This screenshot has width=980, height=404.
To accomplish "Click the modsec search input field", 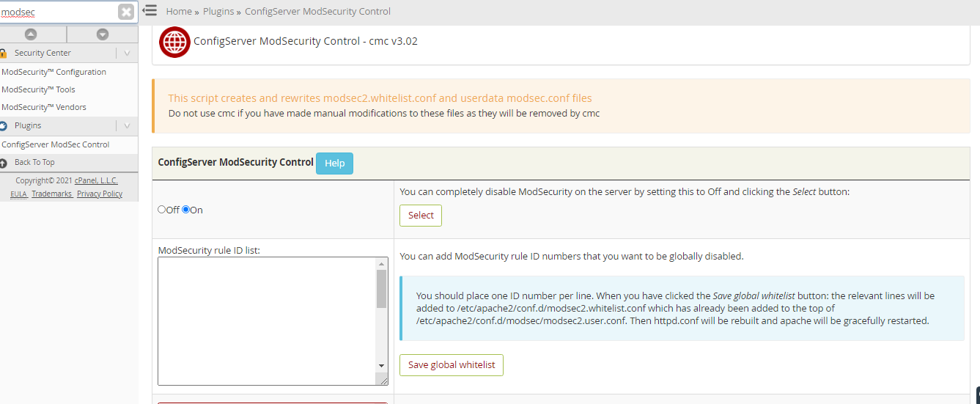I will [59, 12].
